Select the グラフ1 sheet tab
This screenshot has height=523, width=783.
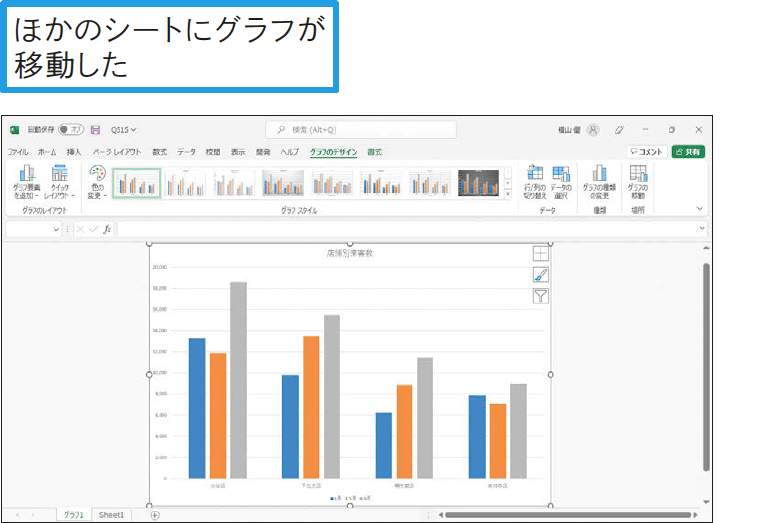tap(73, 515)
